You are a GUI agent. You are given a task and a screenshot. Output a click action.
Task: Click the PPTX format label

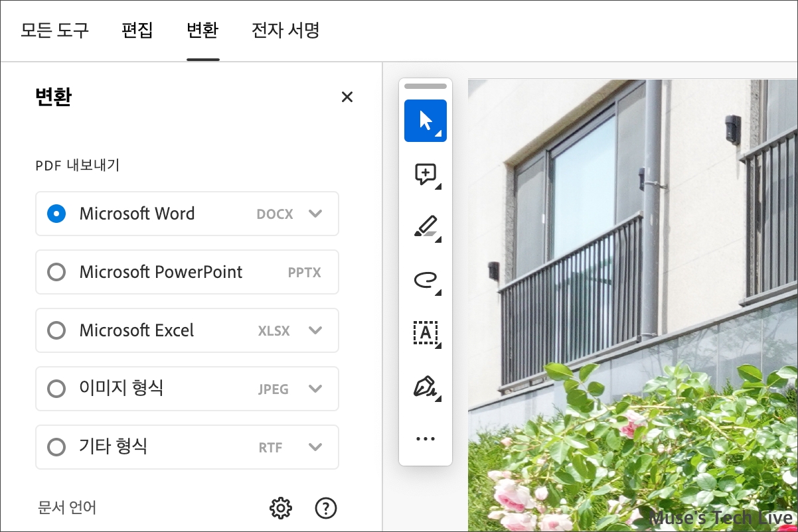305,273
